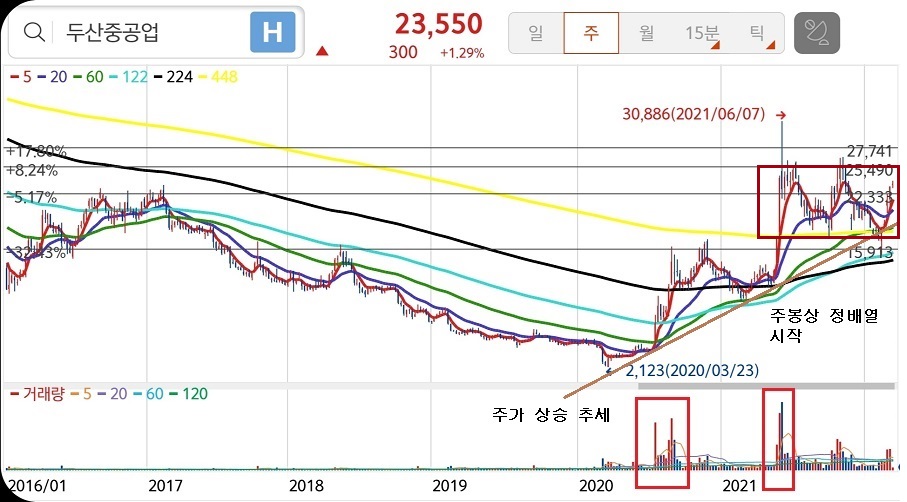
Task: Toggle the 122 moving average legend
Action: (128, 77)
